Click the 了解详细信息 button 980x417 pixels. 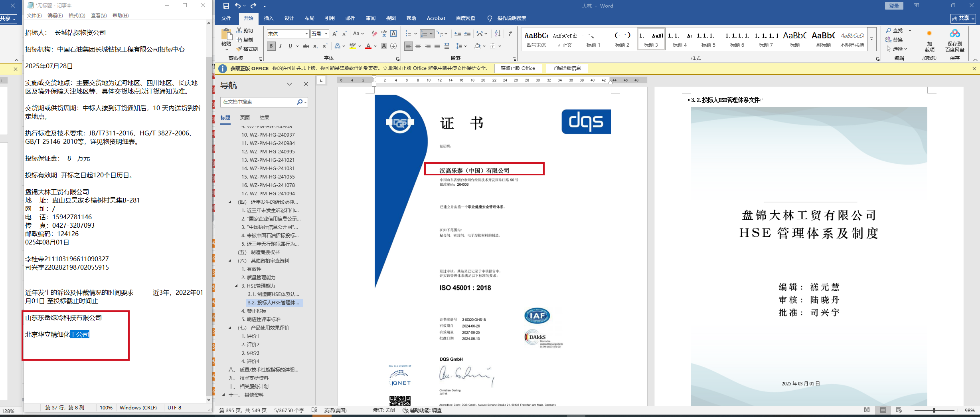coord(566,68)
